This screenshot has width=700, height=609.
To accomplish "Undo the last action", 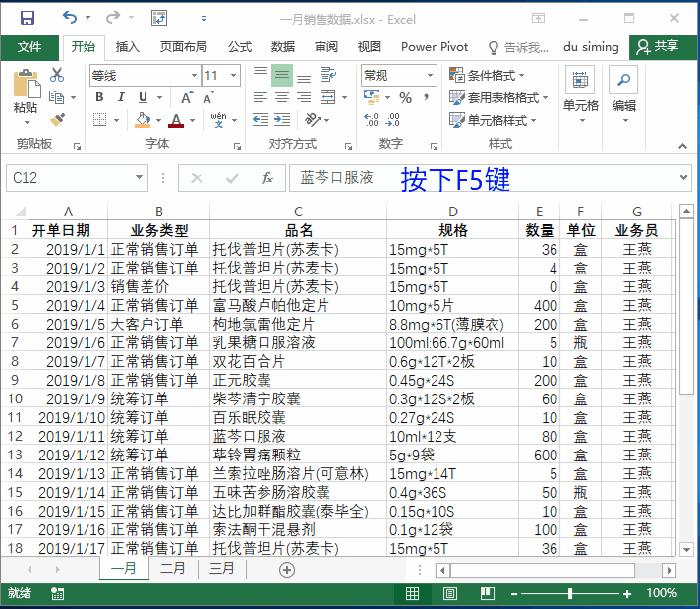I will [70, 18].
